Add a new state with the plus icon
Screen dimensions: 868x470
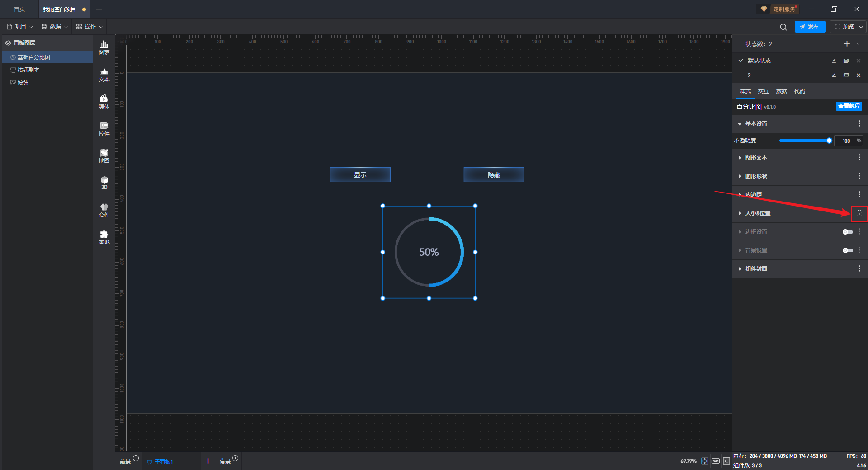tap(847, 44)
